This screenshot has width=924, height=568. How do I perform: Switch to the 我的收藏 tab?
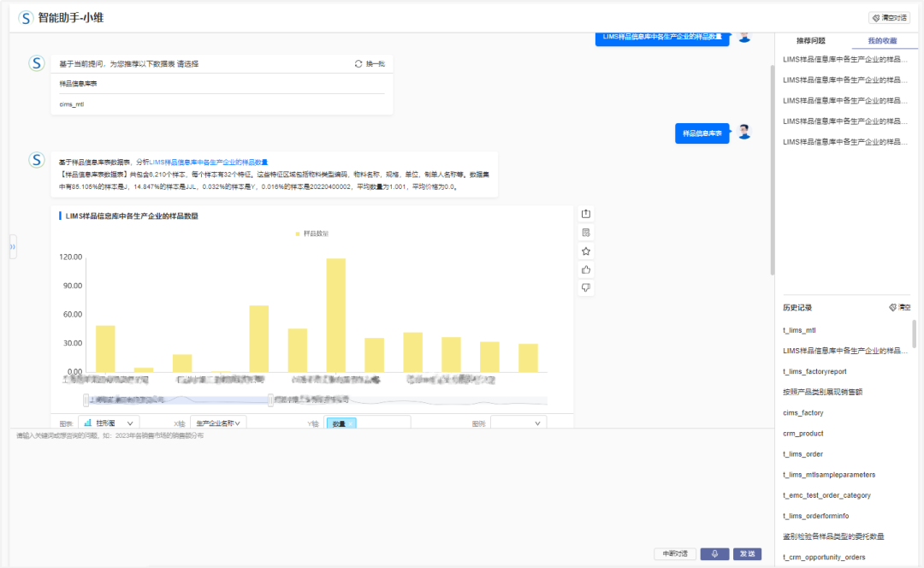pos(882,40)
